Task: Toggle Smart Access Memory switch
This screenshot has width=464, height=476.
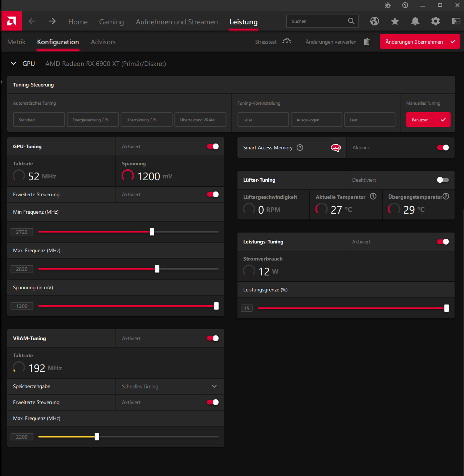Action: click(443, 148)
